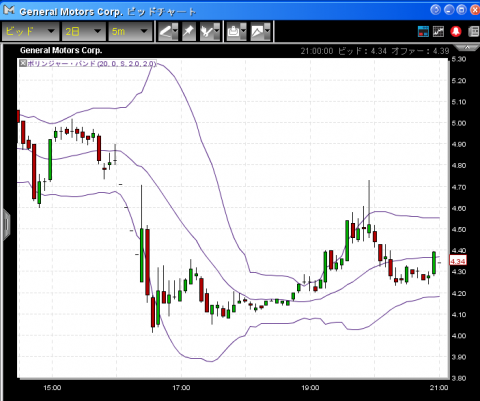The width and height of the screenshot is (480, 401).
Task: Expand the drawing tool options arrow
Action: point(175,32)
